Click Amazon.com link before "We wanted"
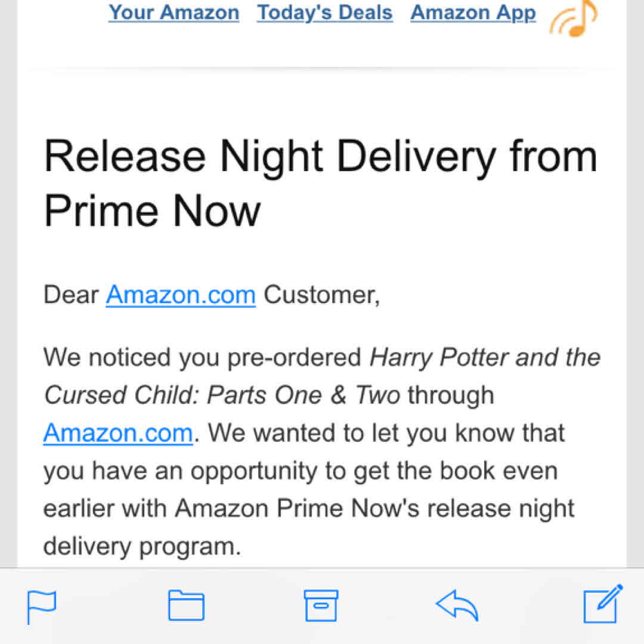Screen dimensions: 644x644 point(118,432)
